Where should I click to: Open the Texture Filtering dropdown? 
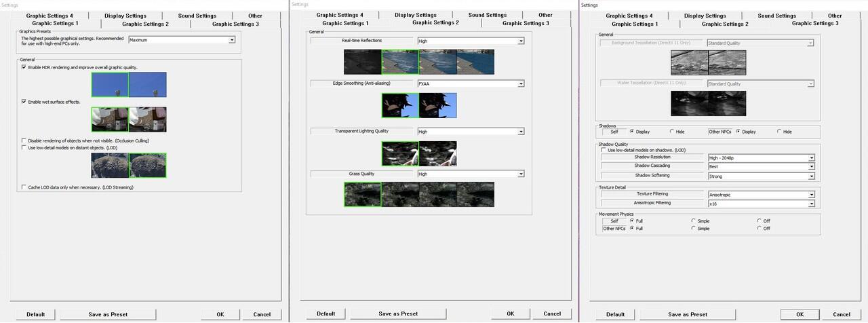(761, 195)
